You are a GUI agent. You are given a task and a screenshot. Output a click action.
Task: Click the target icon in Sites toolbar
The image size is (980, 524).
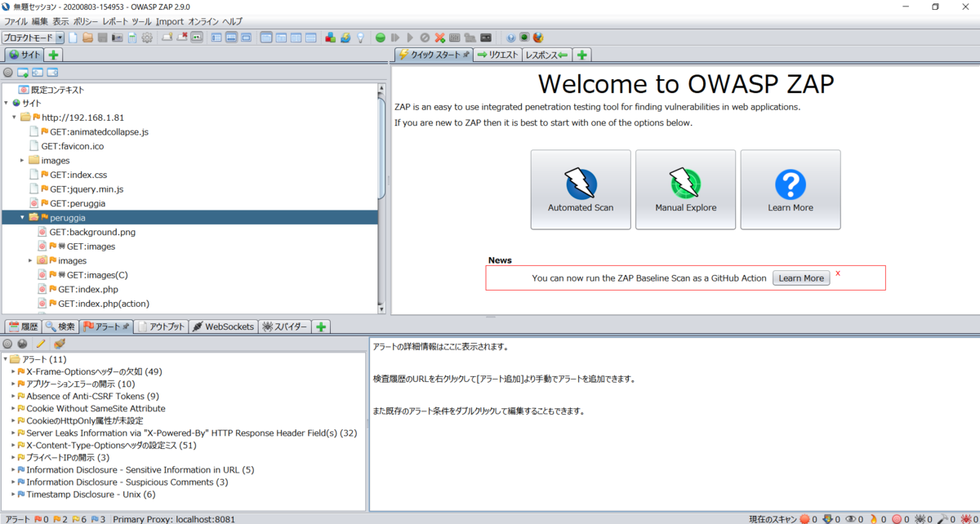[8, 73]
